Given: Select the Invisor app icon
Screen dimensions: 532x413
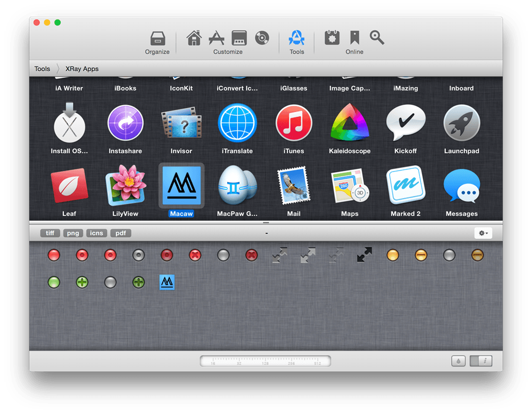Looking at the screenshot, I should [181, 123].
